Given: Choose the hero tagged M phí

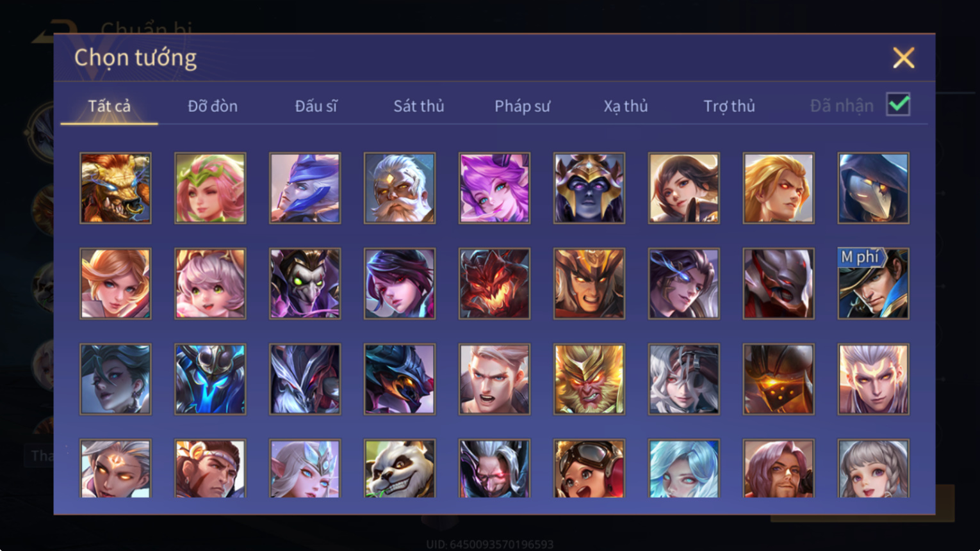Looking at the screenshot, I should click(874, 283).
